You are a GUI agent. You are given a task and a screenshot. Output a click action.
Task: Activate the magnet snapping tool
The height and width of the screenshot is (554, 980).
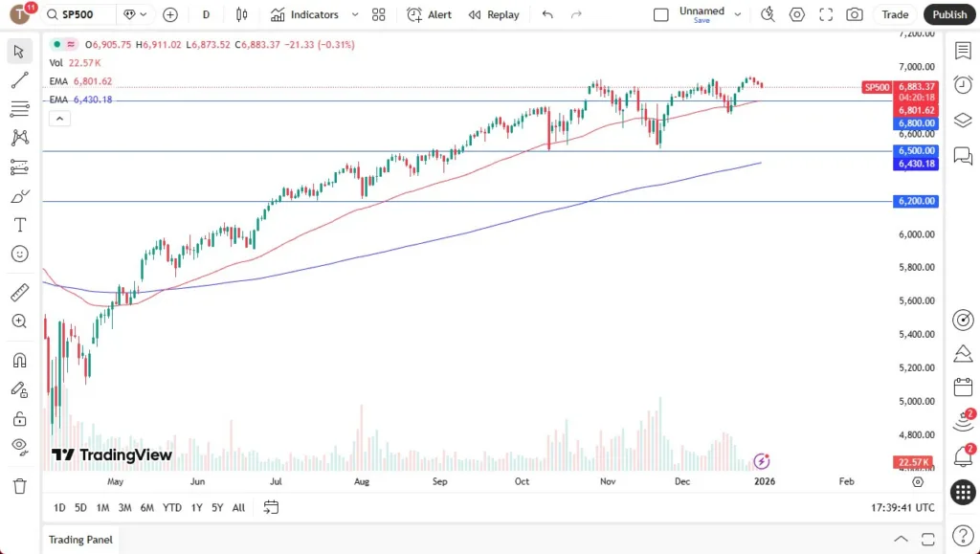click(x=19, y=360)
